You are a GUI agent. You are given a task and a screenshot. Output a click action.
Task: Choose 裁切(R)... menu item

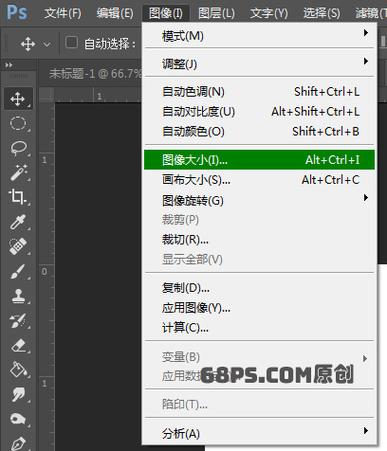pos(260,239)
